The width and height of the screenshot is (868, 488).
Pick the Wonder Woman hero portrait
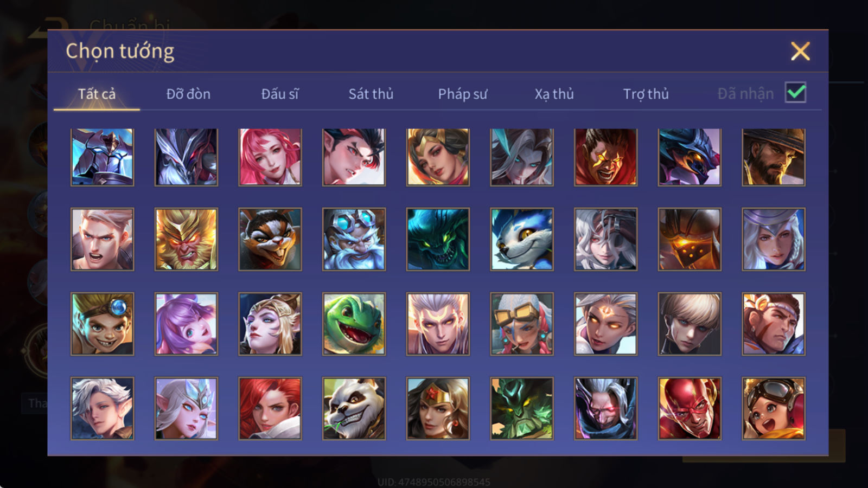click(438, 408)
